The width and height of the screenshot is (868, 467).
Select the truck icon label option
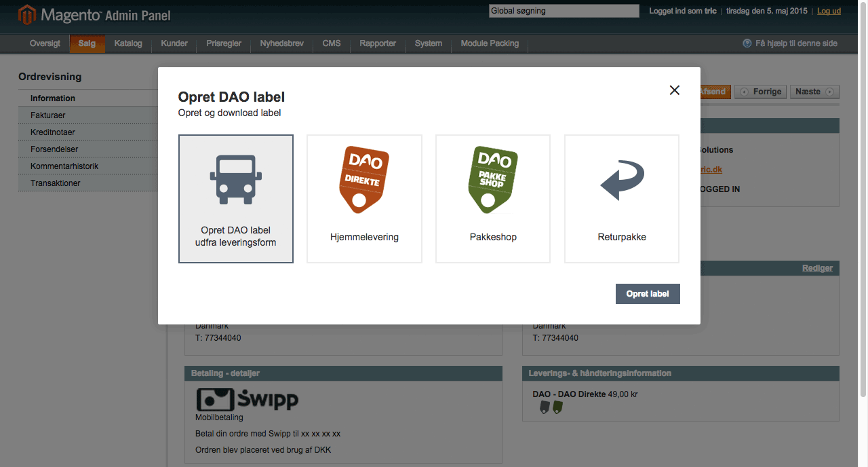[235, 180]
